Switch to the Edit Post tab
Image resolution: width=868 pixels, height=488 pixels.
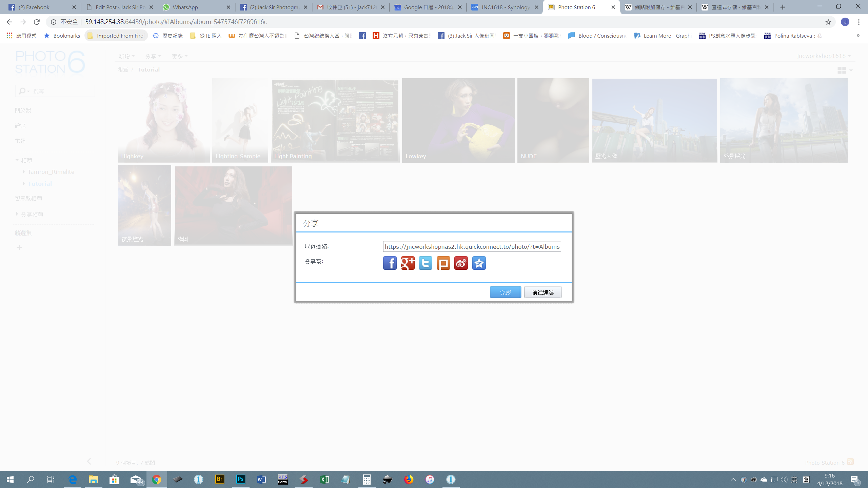(119, 7)
